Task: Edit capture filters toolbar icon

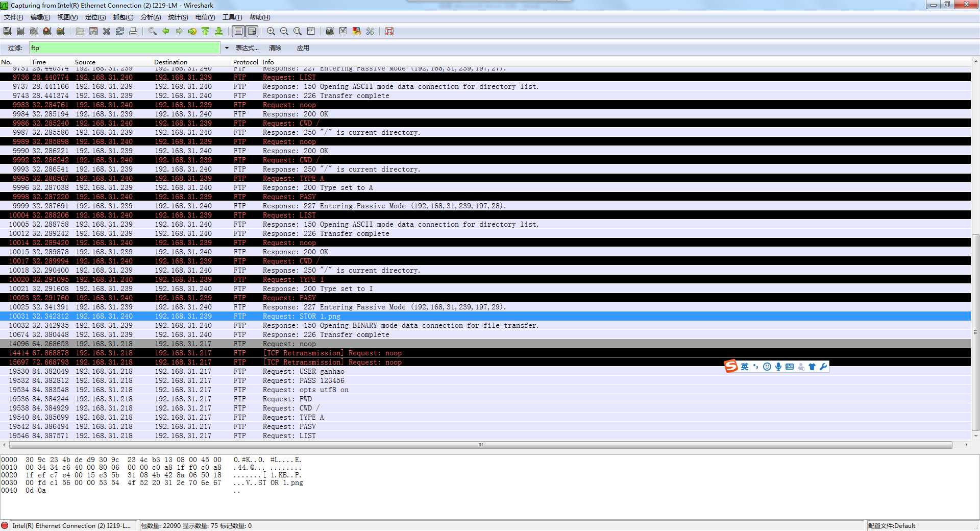Action: pyautogui.click(x=330, y=31)
